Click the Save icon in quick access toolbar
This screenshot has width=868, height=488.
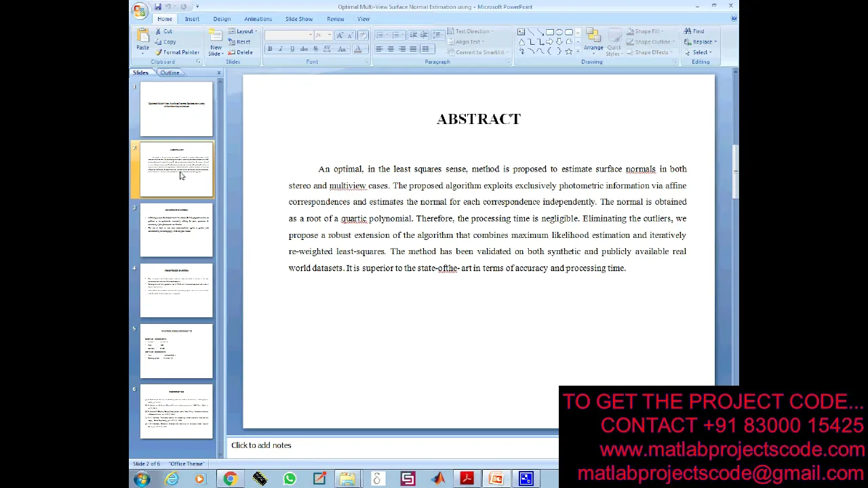click(x=158, y=7)
